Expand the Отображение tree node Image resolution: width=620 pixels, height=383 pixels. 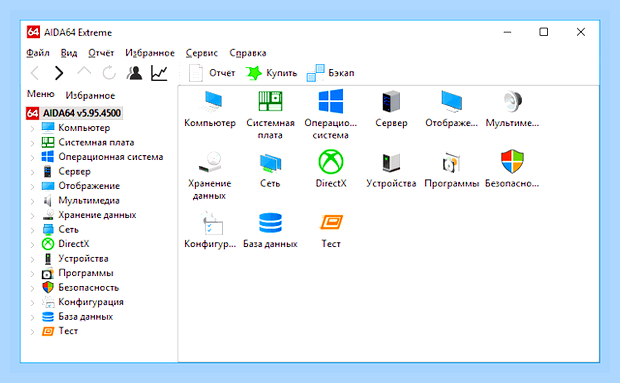[32, 187]
